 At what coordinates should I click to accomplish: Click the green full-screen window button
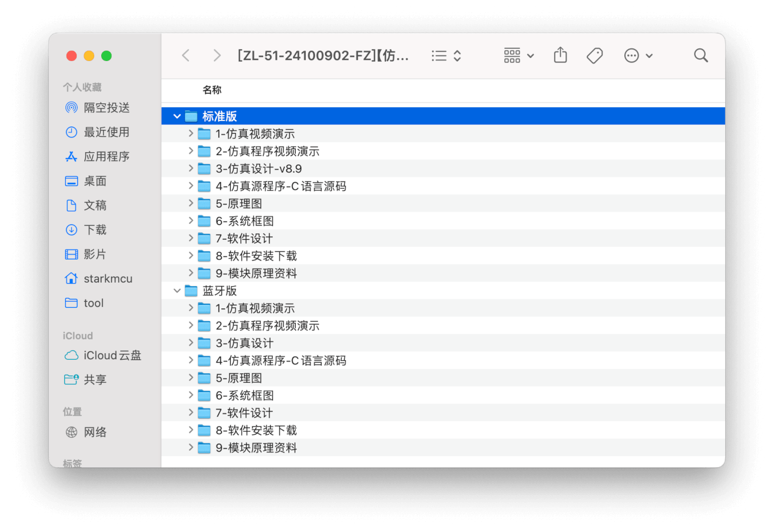tap(106, 56)
